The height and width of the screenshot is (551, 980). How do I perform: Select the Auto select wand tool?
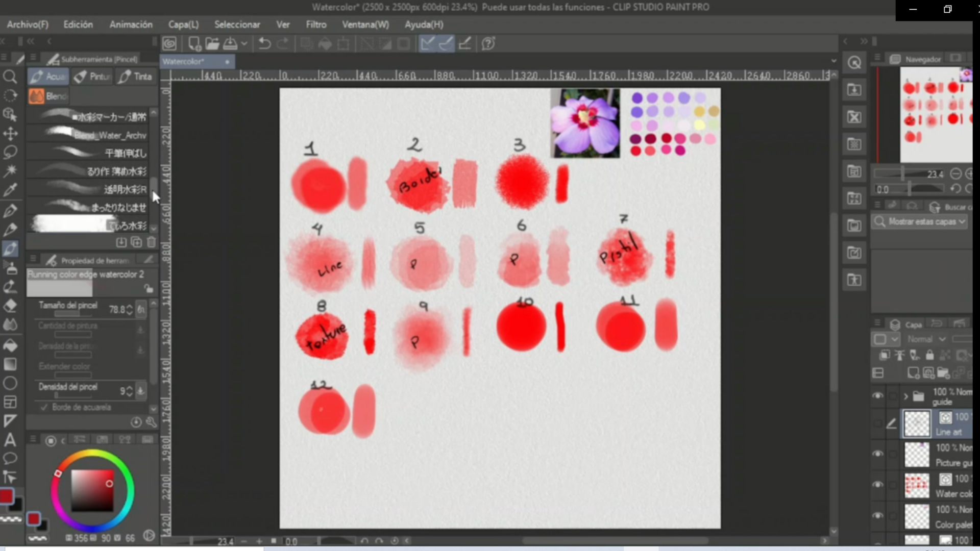10,170
